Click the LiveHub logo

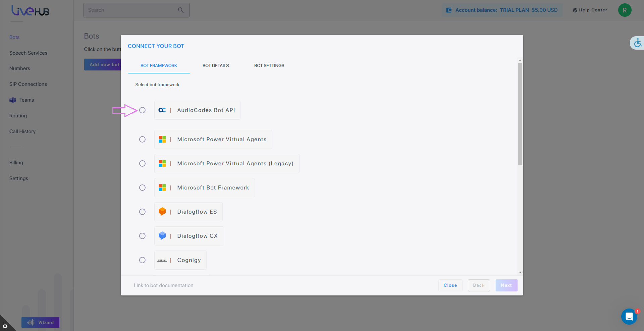tap(30, 11)
